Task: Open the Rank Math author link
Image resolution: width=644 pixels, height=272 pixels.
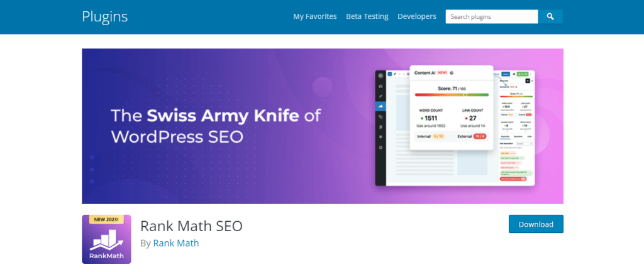Action: pyautogui.click(x=176, y=243)
